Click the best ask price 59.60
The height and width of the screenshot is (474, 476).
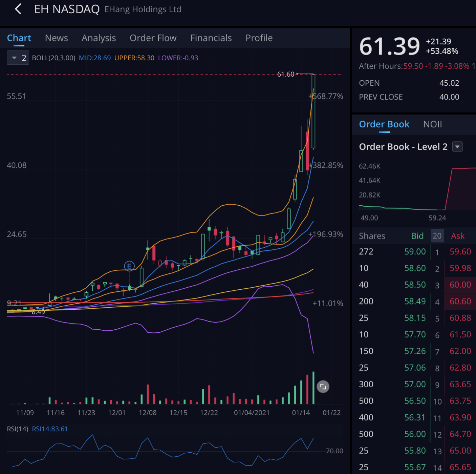(460, 252)
